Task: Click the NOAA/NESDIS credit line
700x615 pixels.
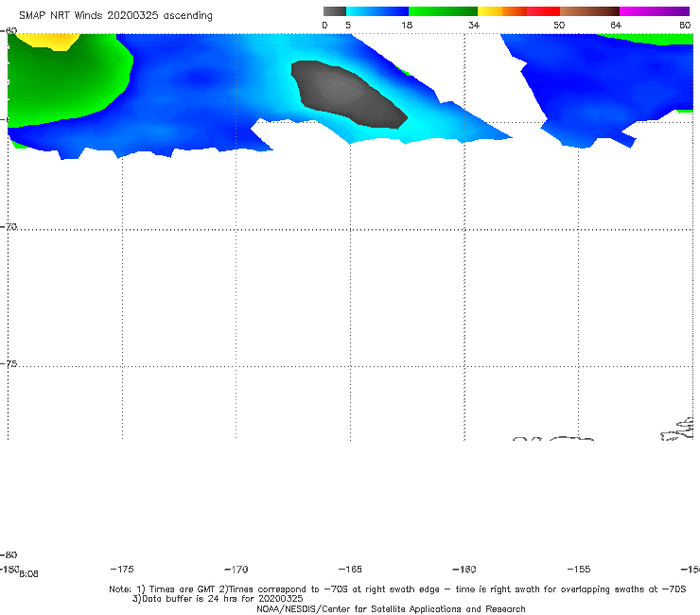Action: [x=391, y=608]
